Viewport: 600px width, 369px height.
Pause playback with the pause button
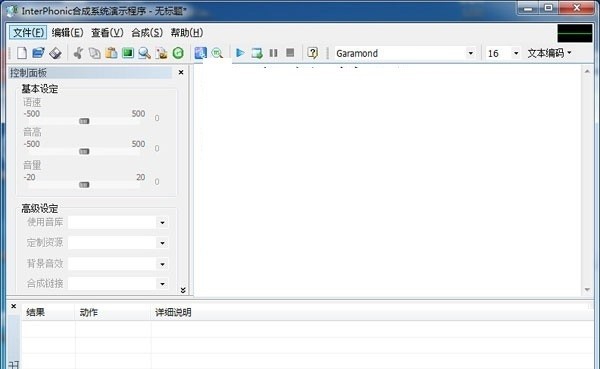pyautogui.click(x=273, y=53)
